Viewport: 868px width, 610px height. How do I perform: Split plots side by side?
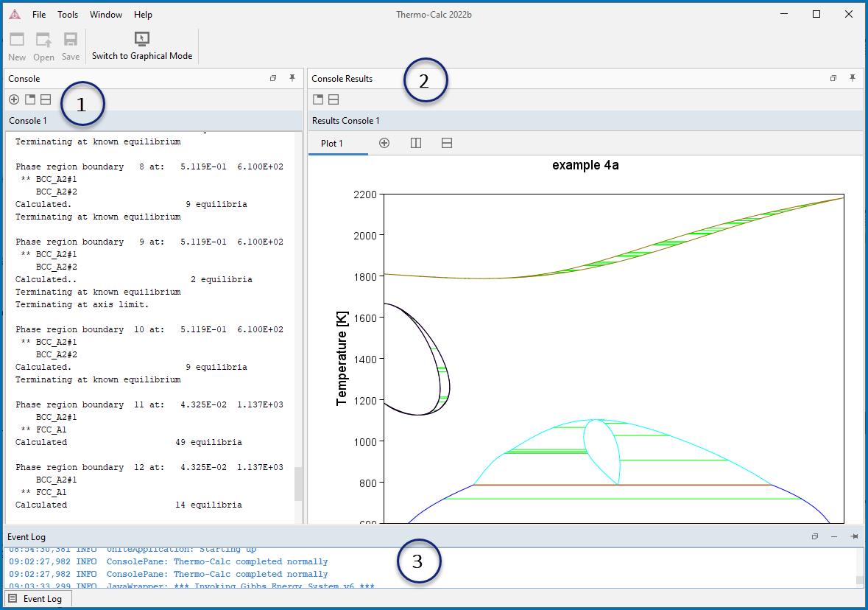(x=416, y=144)
